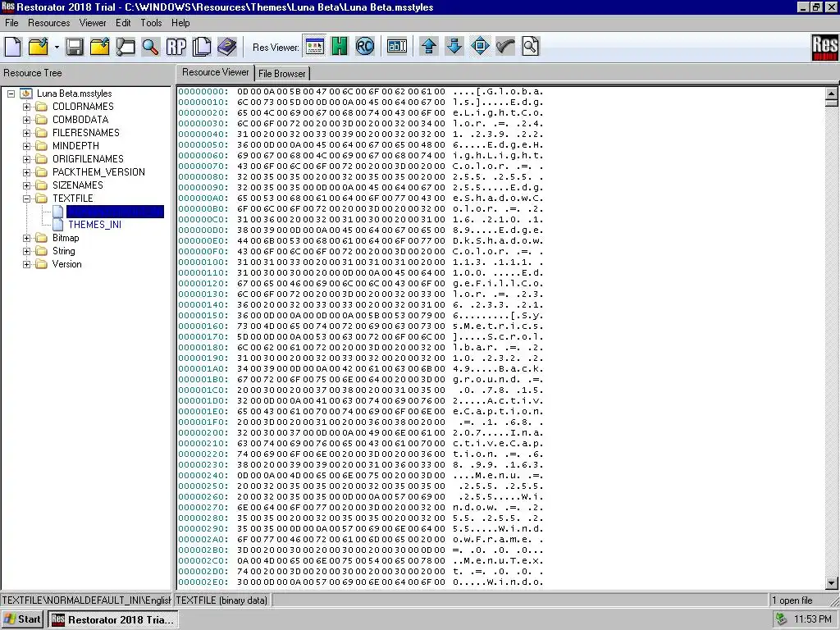Select the default Res Viewer mode icon
The height and width of the screenshot is (630, 840).
pos(314,47)
